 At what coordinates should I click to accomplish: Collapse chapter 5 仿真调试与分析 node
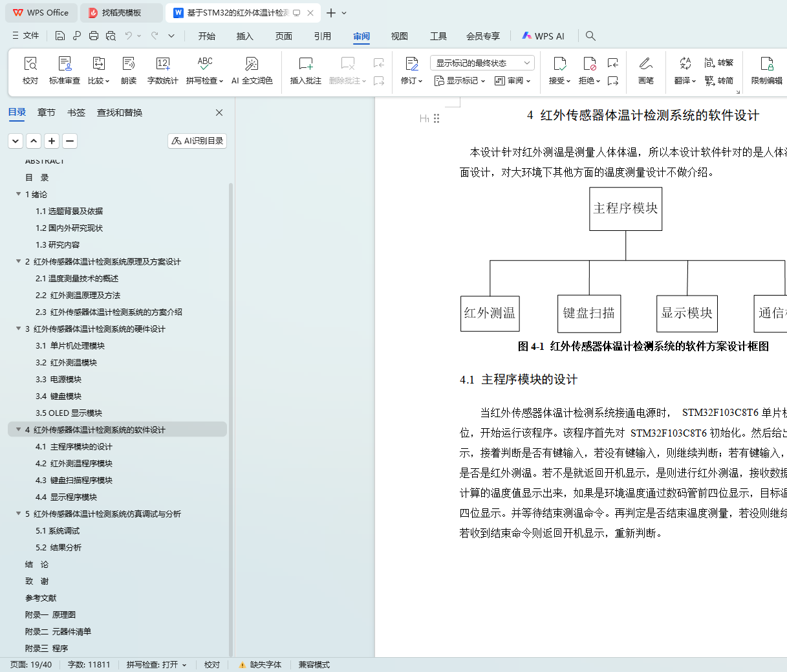[18, 514]
